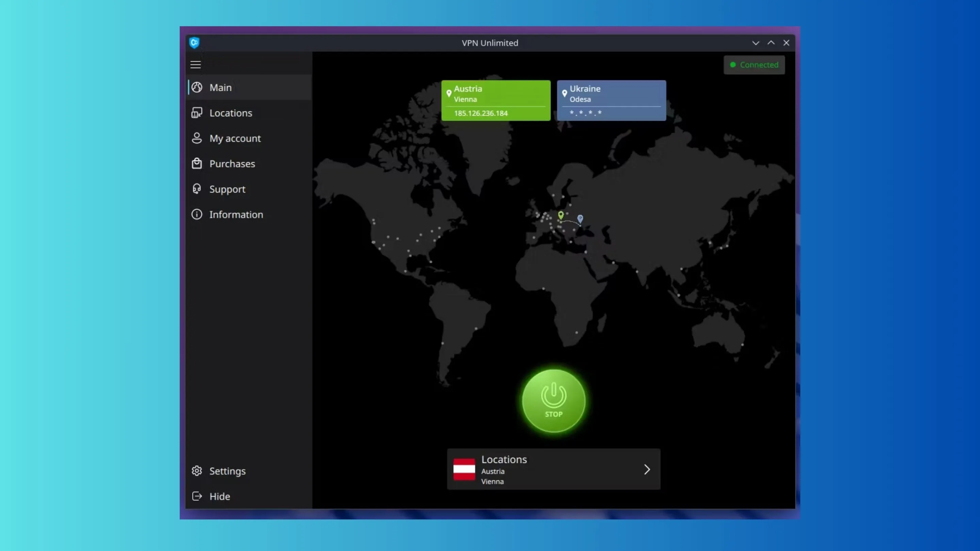
Task: Select Hide to hide the app
Action: [x=249, y=496]
